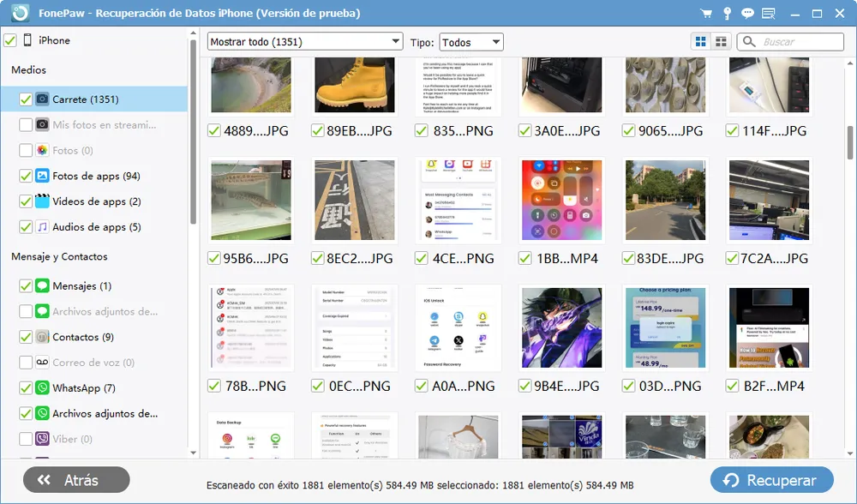Open the Tipo Todos dropdown

(470, 42)
